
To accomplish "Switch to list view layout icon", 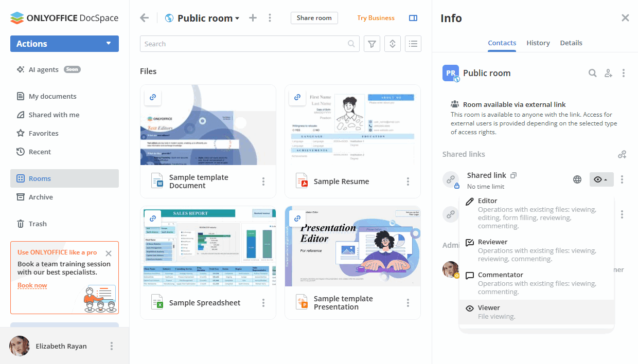I will (x=413, y=44).
